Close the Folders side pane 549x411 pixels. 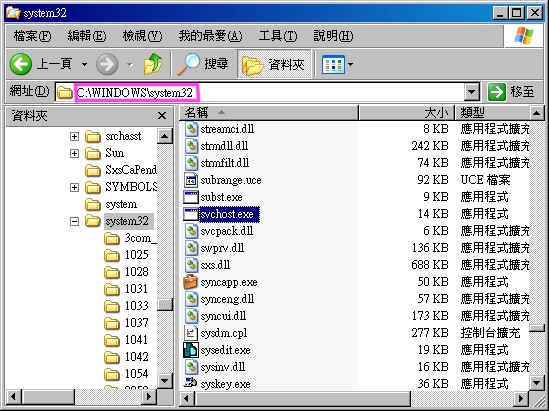click(162, 116)
